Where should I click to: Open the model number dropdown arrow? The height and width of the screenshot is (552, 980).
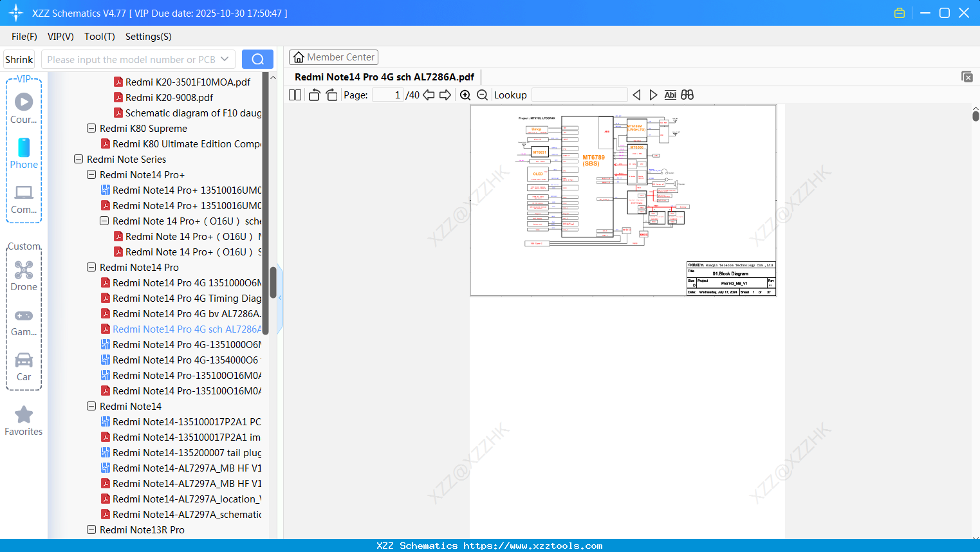(225, 59)
